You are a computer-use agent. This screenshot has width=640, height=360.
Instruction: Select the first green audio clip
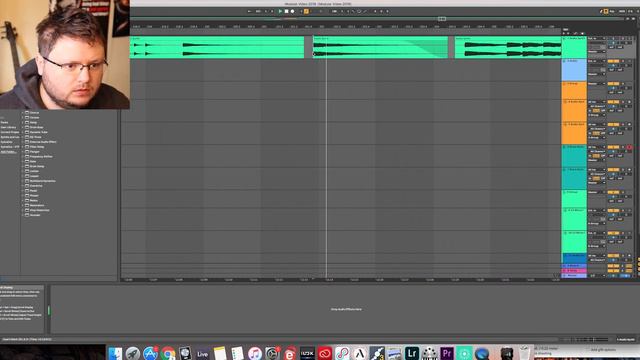(217, 47)
